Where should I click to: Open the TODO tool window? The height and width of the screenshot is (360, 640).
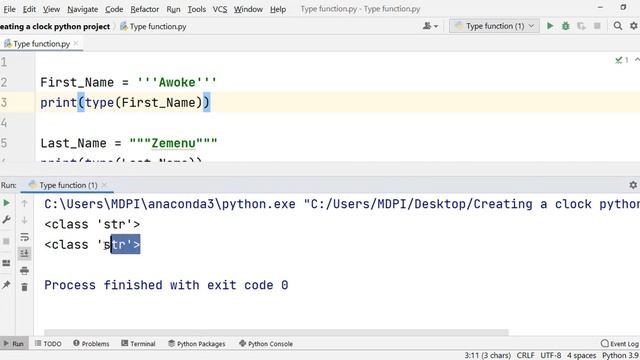[x=48, y=344]
